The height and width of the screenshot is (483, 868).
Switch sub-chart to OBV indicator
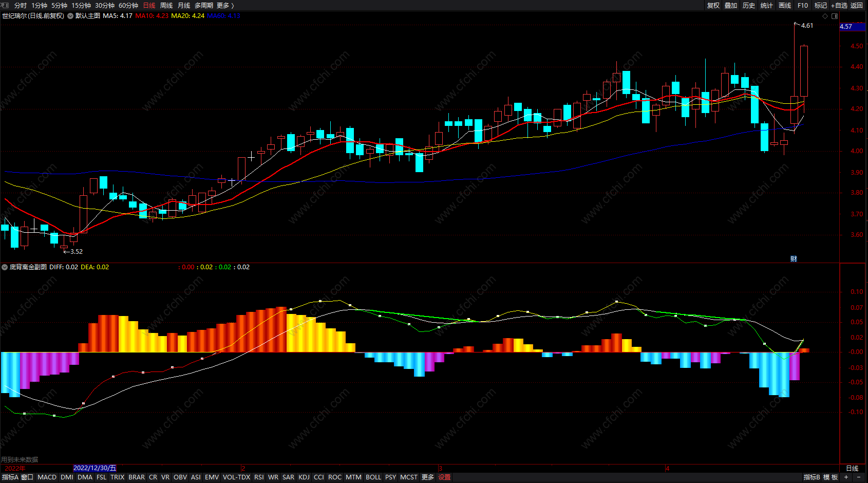point(180,477)
